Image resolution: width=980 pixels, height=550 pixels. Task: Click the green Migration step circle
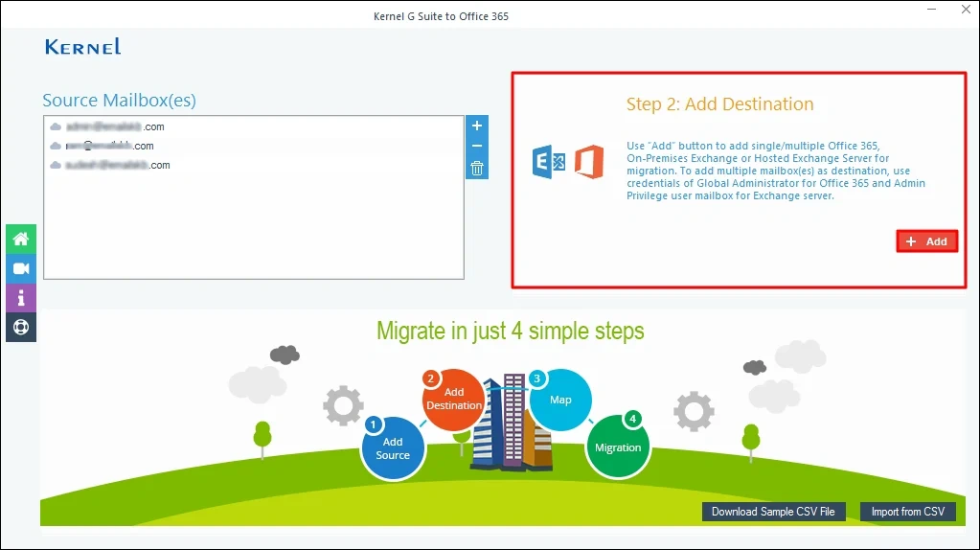tap(618, 447)
